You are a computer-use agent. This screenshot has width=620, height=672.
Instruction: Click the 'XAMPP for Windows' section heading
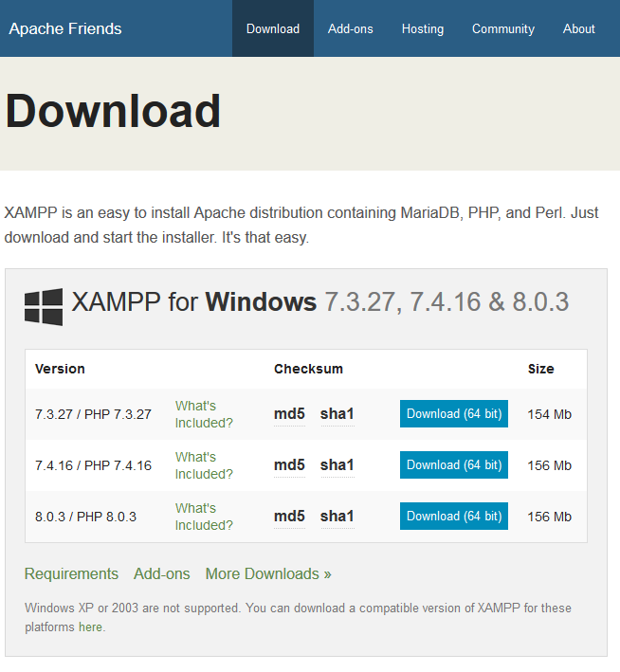(x=193, y=301)
